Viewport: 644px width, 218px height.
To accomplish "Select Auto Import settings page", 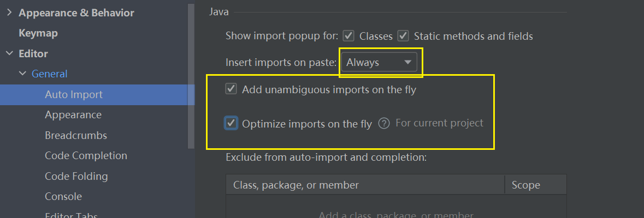I will click(x=74, y=94).
